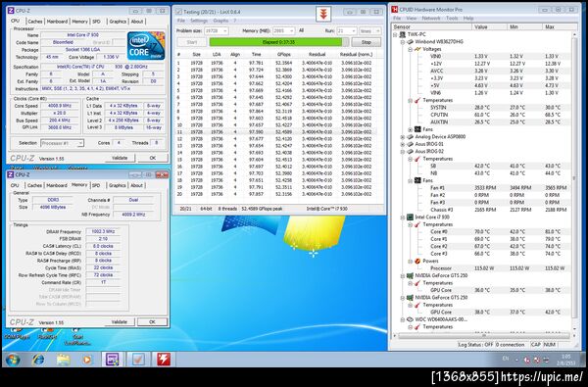Click the Intel Core i7 logo in CPU-Z
This screenshot has height=387, width=588.
[146, 46]
